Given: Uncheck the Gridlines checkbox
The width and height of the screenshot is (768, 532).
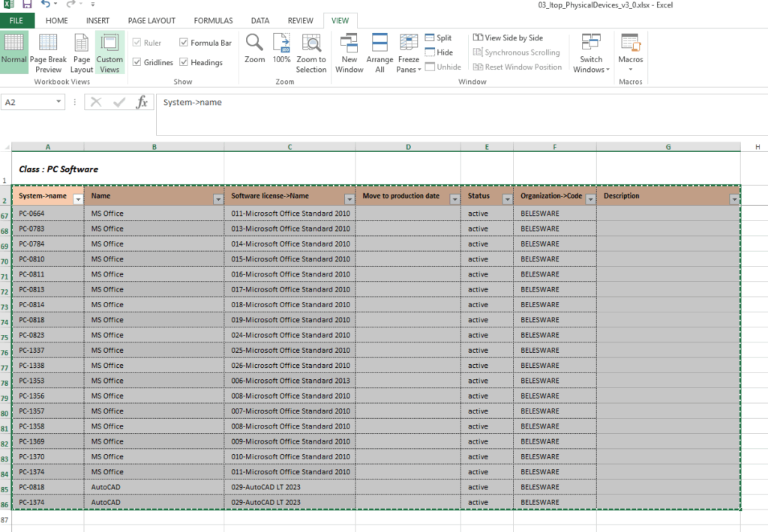Looking at the screenshot, I should click(x=137, y=63).
